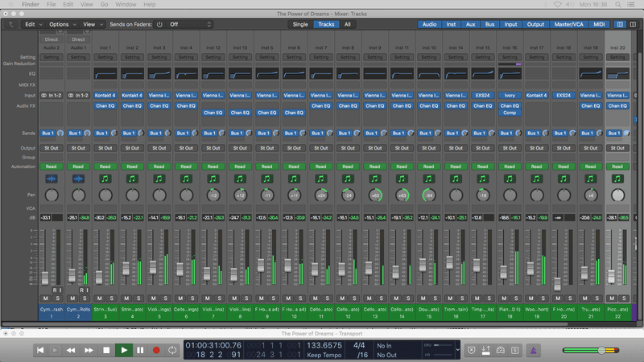The height and width of the screenshot is (362, 644).
Task: Click the Replace mode icon in transport
Action: (x=472, y=350)
